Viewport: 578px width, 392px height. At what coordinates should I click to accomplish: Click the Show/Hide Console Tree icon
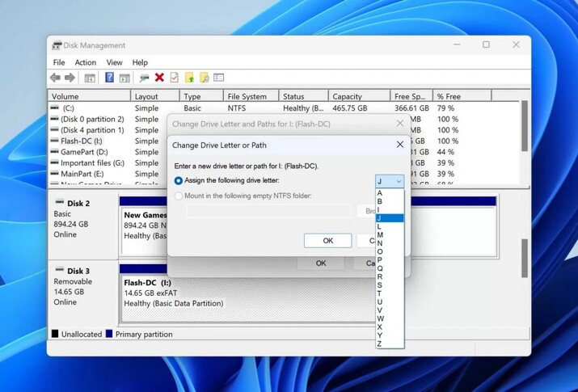tap(90, 78)
